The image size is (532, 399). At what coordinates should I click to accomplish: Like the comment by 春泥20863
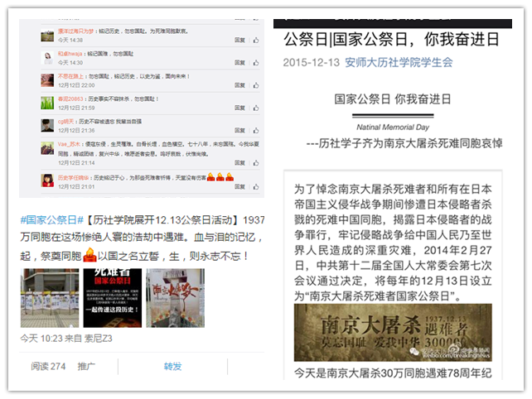256,108
